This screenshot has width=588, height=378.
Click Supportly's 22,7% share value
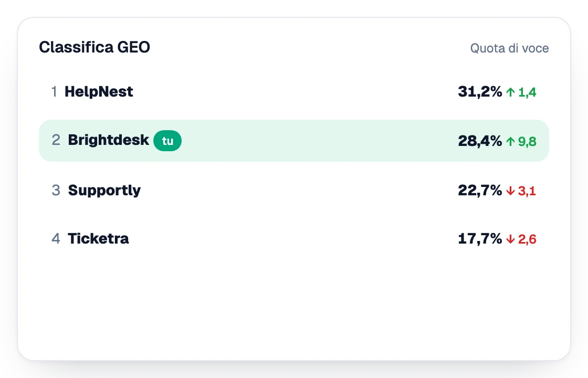point(480,191)
